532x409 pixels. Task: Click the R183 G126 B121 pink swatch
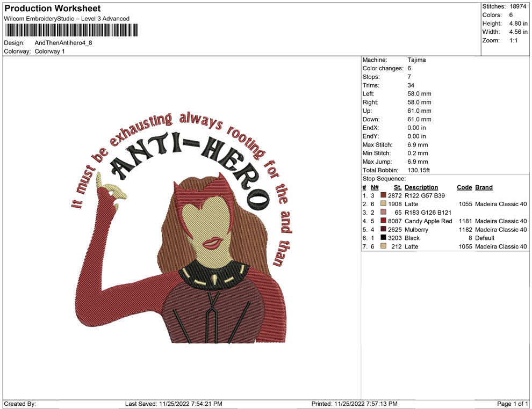pyautogui.click(x=383, y=213)
